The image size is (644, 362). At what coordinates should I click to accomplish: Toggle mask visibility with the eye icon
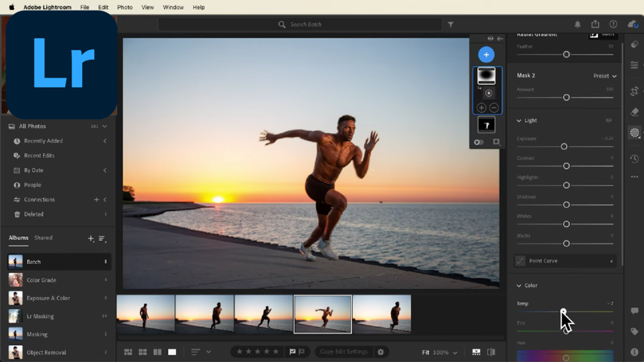point(491,38)
